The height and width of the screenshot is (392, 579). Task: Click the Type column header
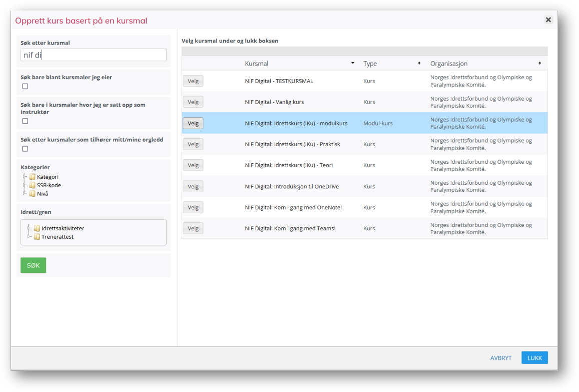(x=370, y=64)
